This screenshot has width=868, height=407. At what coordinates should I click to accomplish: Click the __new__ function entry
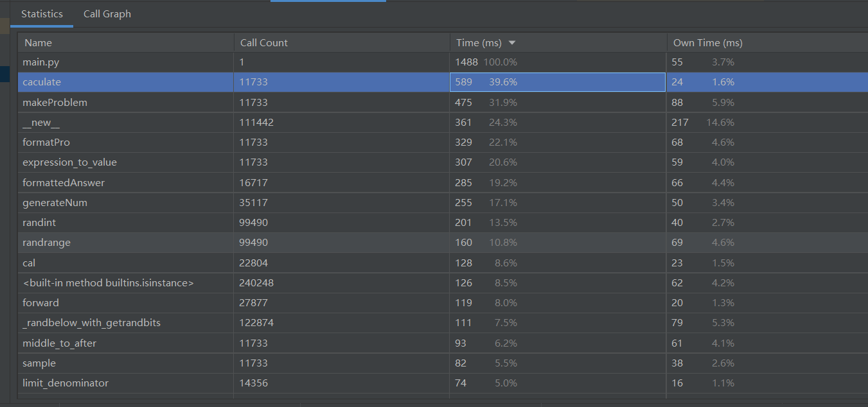coord(41,123)
